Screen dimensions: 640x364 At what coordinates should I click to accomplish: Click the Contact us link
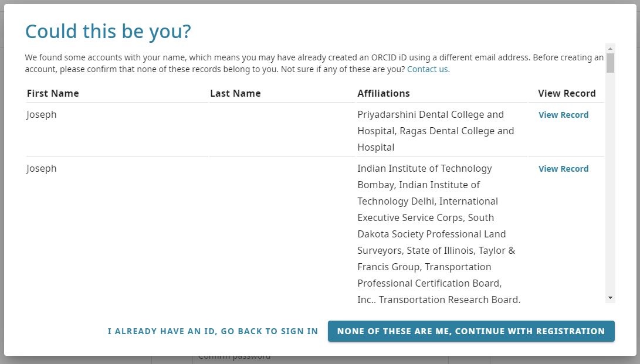(428, 69)
